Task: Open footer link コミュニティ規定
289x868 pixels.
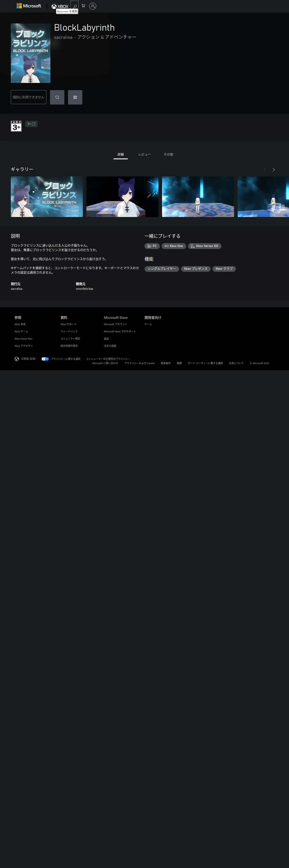Action: [70, 339]
